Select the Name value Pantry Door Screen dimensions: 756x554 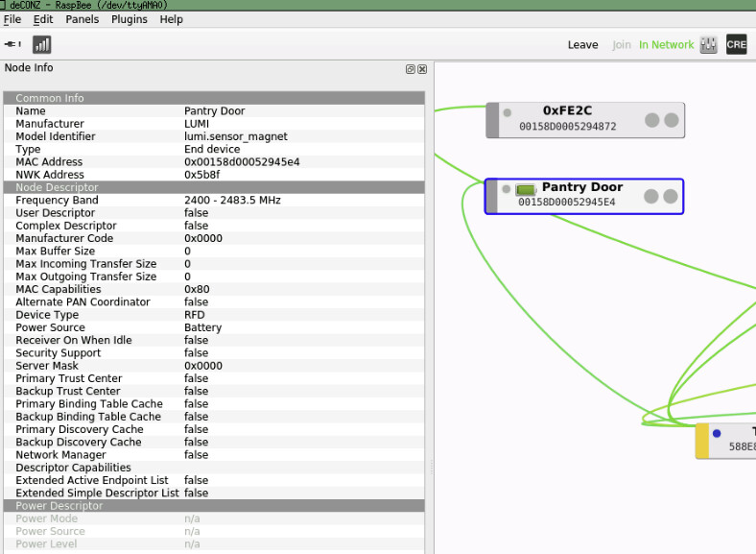point(215,111)
